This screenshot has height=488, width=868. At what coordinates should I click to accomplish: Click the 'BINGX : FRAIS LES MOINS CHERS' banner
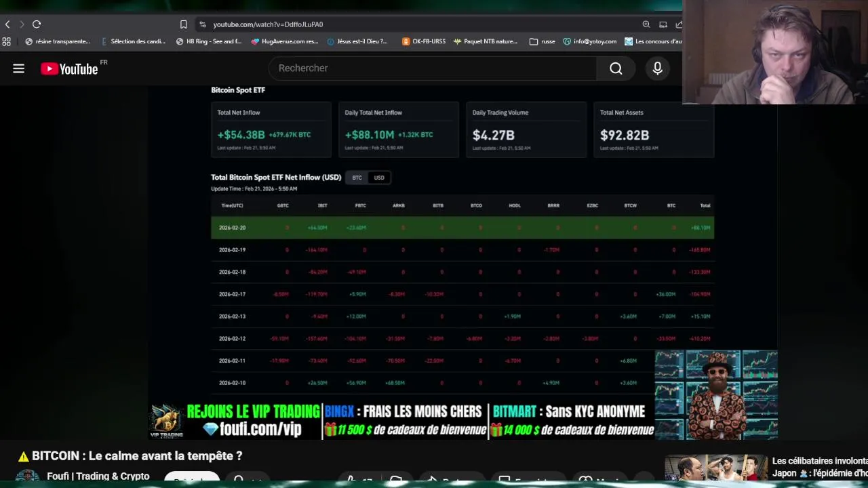[403, 411]
